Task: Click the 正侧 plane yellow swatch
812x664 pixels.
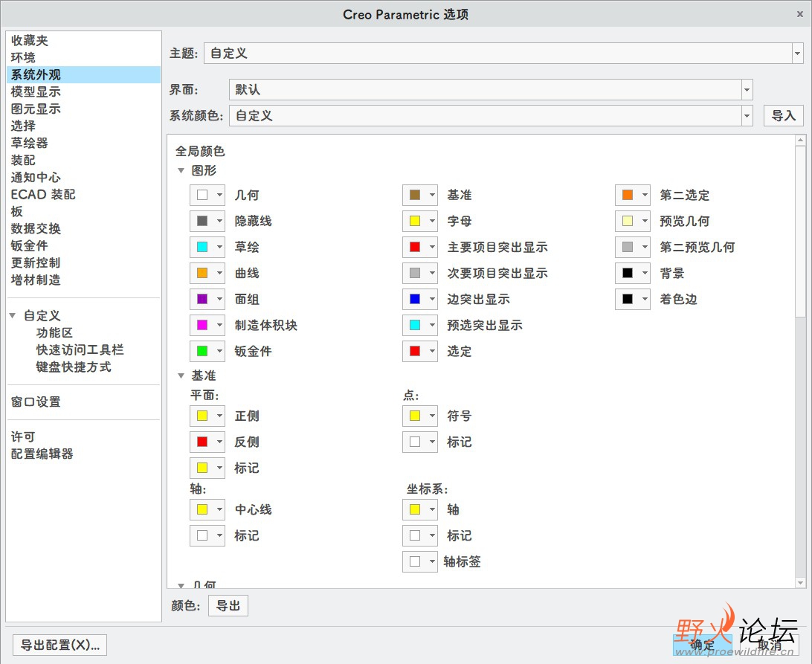Action: (202, 416)
